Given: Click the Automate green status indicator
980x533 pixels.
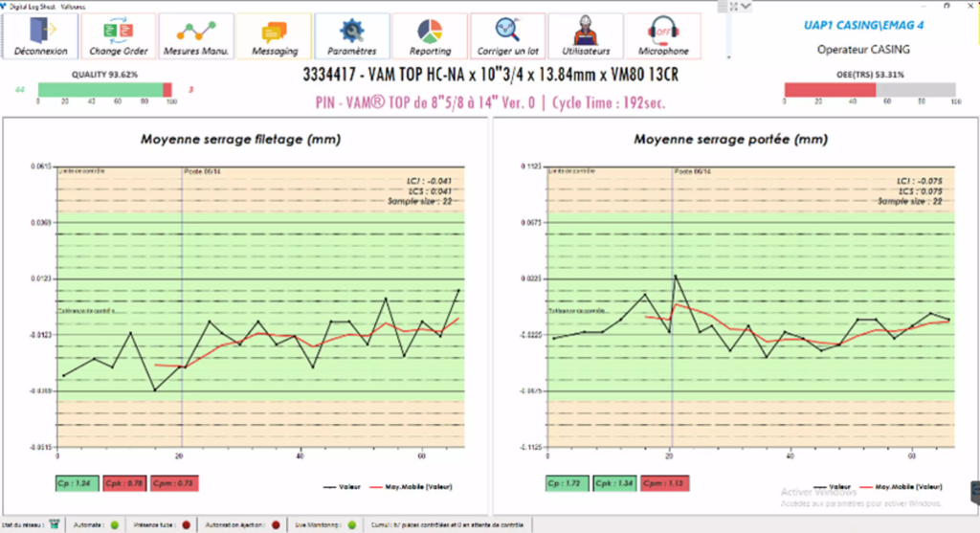Looking at the screenshot, I should 115,525.
